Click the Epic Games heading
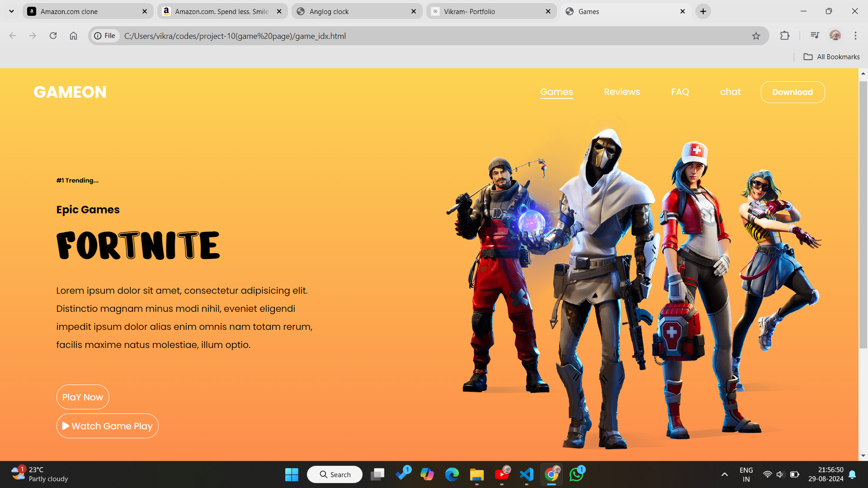Image resolution: width=868 pixels, height=488 pixels. click(x=88, y=210)
